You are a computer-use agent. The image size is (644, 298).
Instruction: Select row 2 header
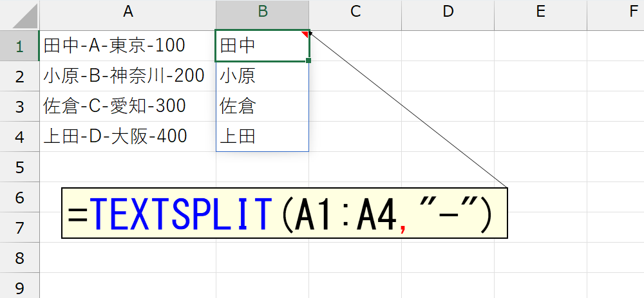click(x=20, y=76)
